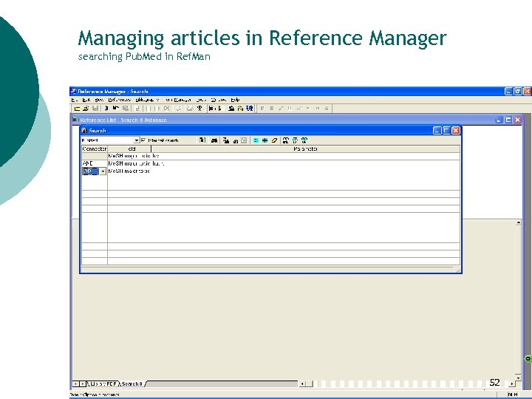This screenshot has height=399, width=532.
Task: Open the File menu
Action: (75, 100)
